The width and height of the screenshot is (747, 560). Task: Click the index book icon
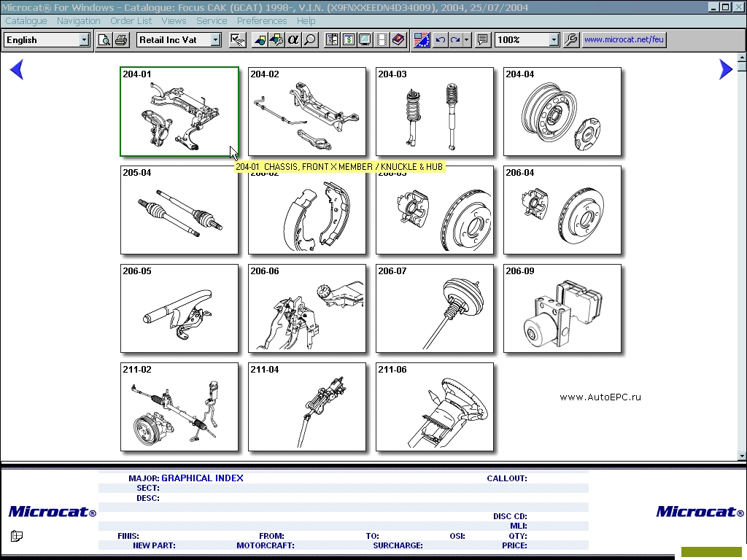tap(332, 40)
